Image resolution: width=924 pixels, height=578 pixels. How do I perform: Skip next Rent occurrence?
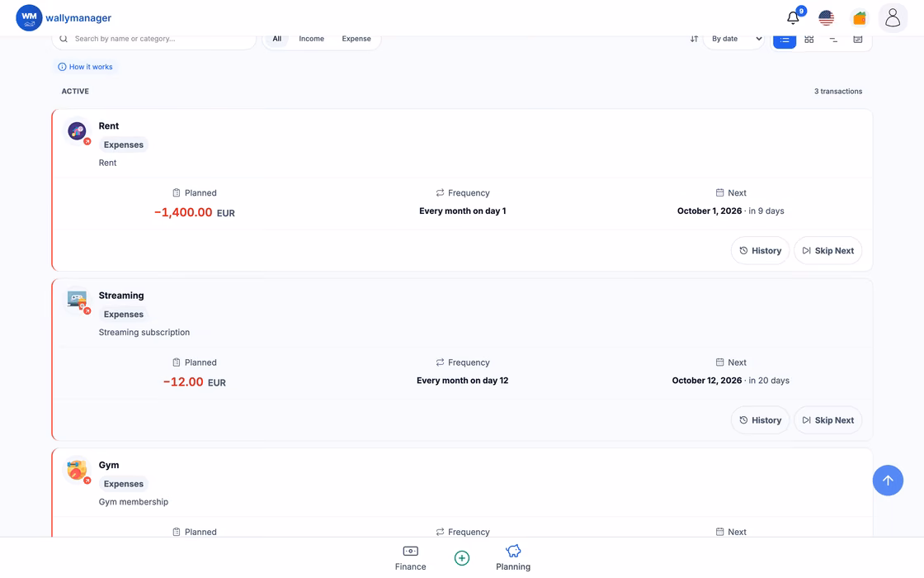click(828, 251)
